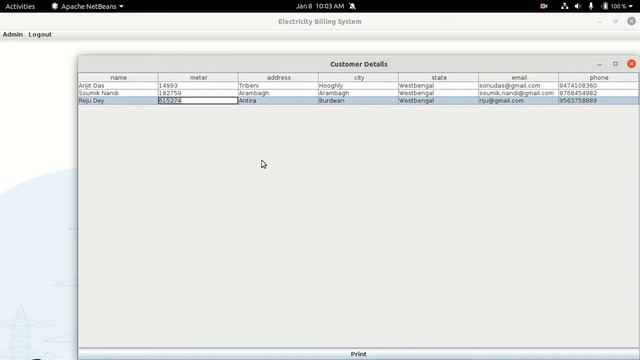640x360 pixels.
Task: Select the Hooghly city cell
Action: [358, 86]
